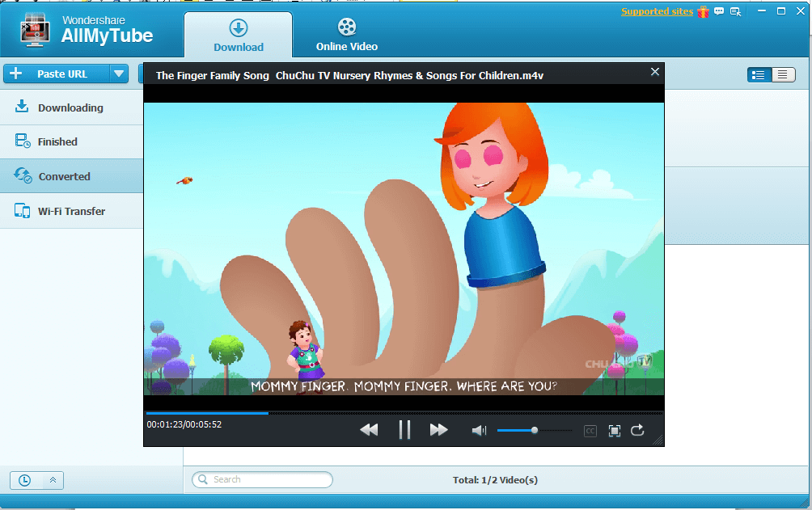Mute the player volume speaker icon
The height and width of the screenshot is (510, 812).
pyautogui.click(x=479, y=430)
